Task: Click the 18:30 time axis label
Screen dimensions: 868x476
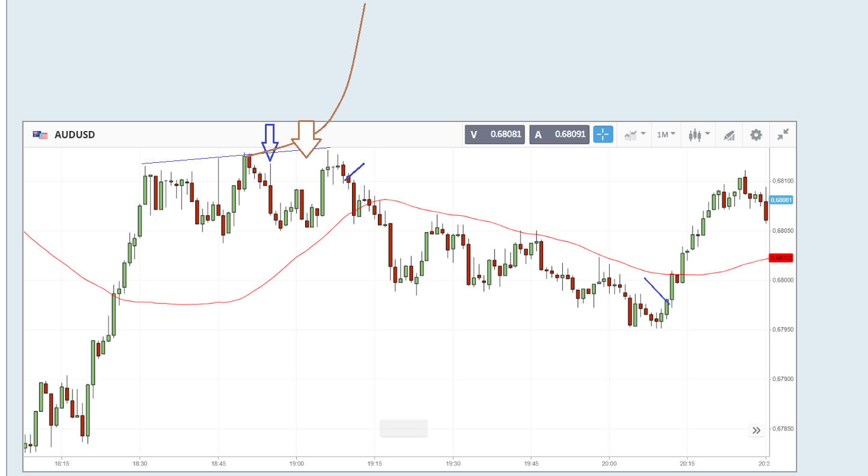Action: [140, 464]
